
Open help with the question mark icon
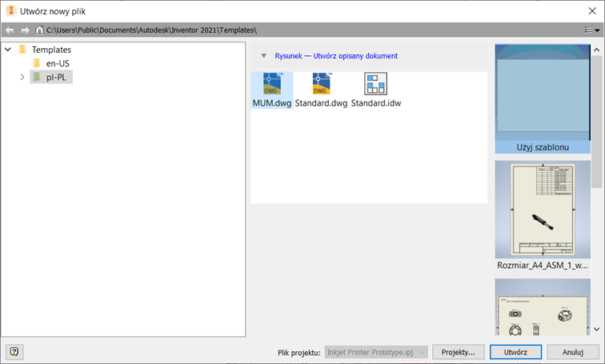(x=14, y=351)
